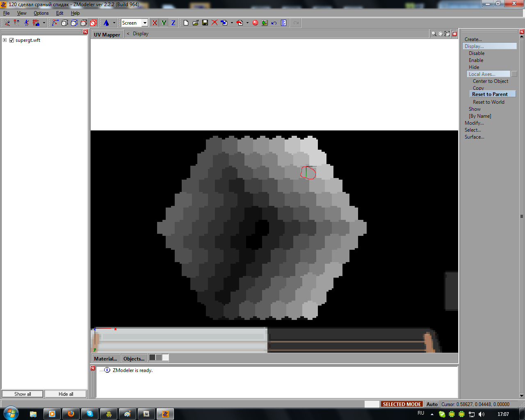The image size is (525, 420).
Task: Toggle the supergt.wft visibility checkbox
Action: tap(11, 40)
